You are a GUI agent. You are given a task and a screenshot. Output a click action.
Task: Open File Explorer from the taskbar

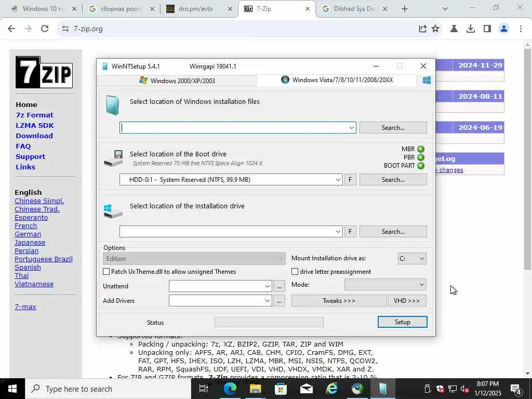coord(255,389)
